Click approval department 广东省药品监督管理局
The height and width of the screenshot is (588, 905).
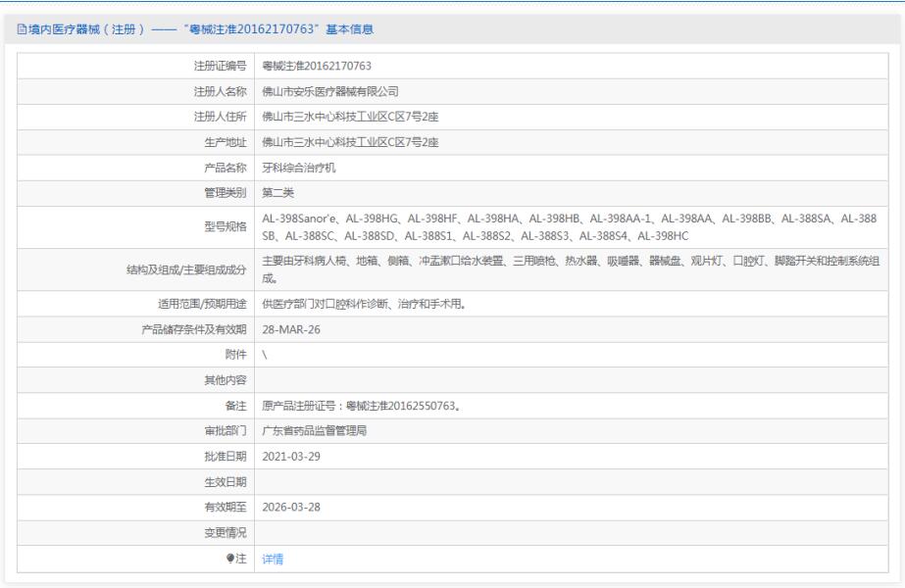318,431
